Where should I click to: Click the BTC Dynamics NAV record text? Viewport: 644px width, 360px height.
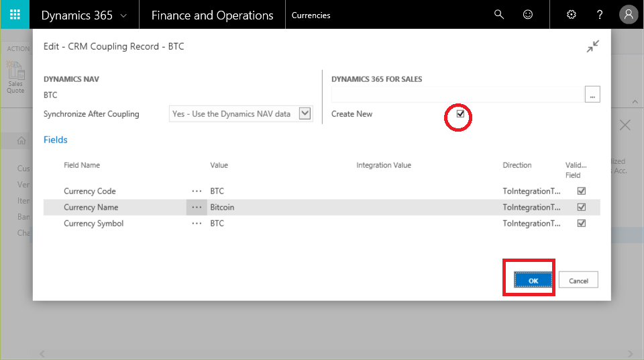point(50,95)
